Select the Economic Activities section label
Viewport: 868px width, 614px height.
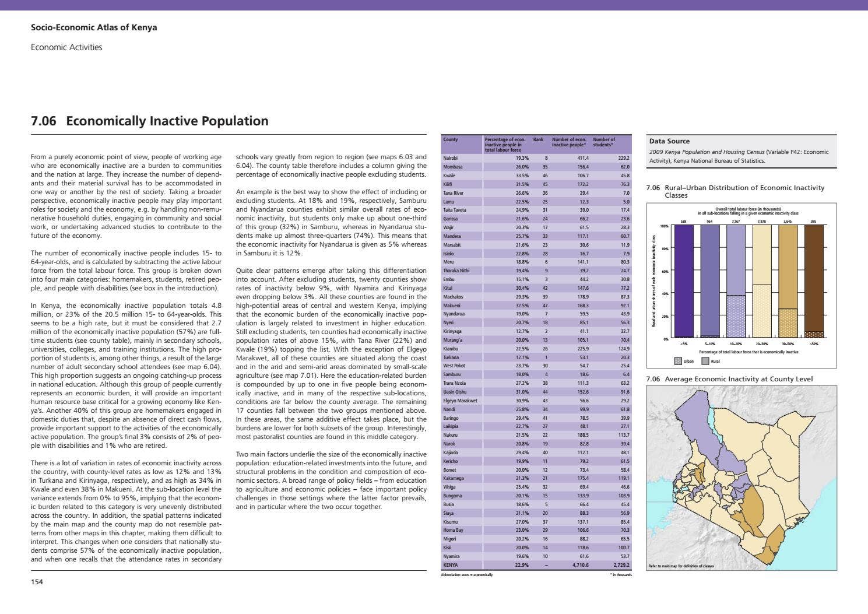click(x=66, y=47)
